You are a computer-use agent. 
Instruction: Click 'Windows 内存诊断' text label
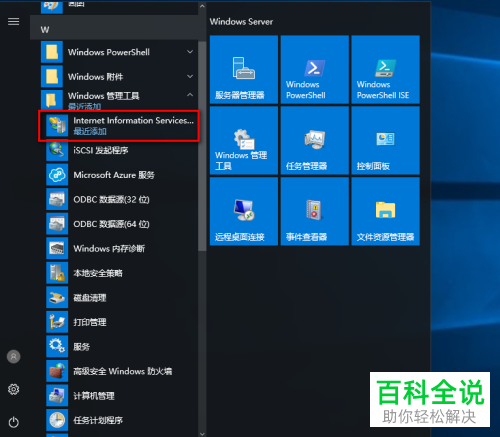(109, 249)
